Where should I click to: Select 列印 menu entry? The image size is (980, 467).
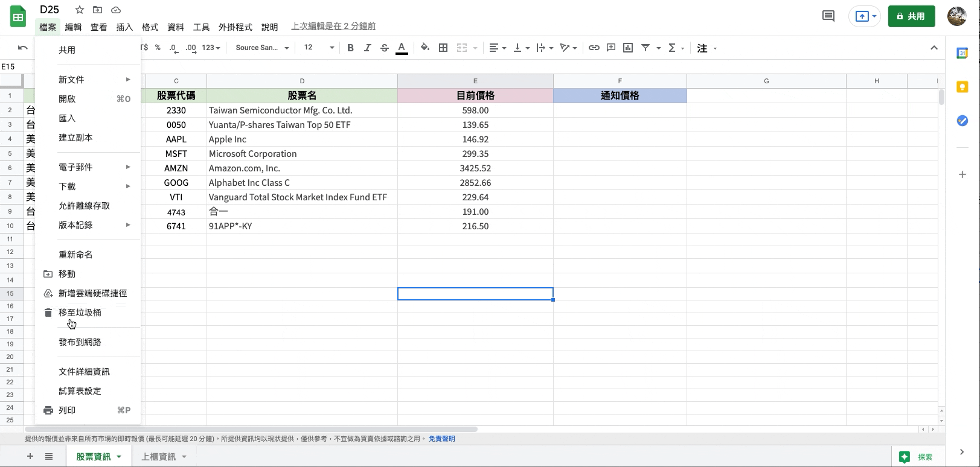(x=88, y=410)
